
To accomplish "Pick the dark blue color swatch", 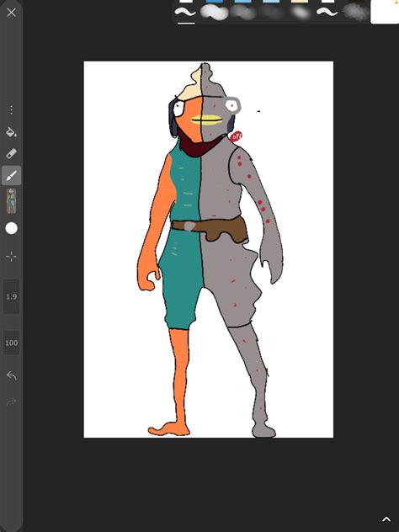I will tap(215, 2).
